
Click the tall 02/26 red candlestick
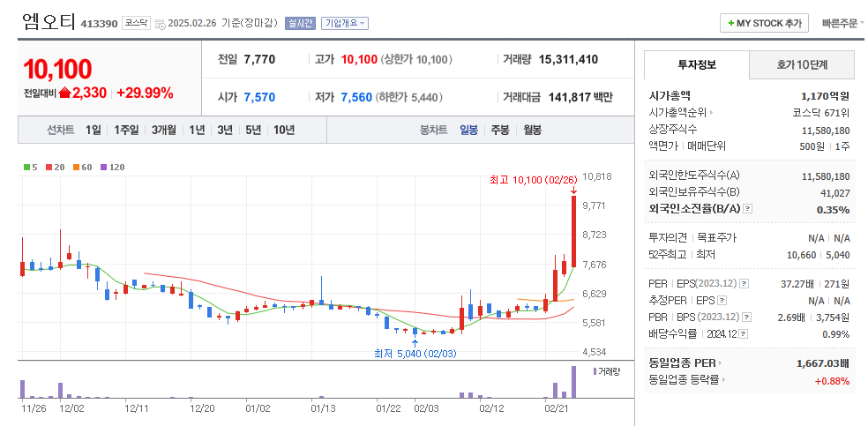coord(574,231)
